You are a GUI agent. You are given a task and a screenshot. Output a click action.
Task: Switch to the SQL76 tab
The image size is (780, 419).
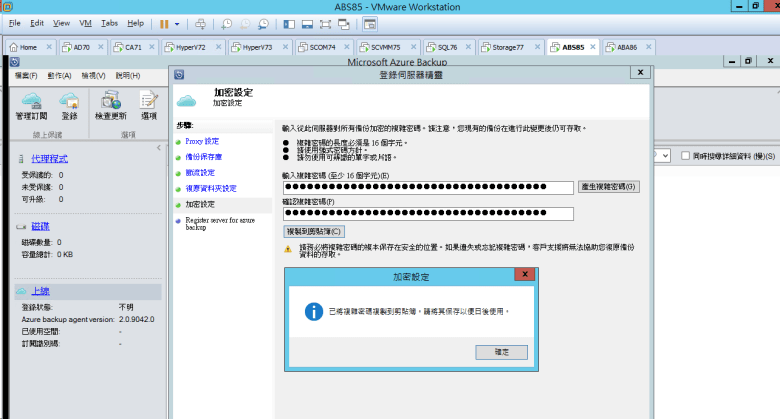(x=440, y=47)
